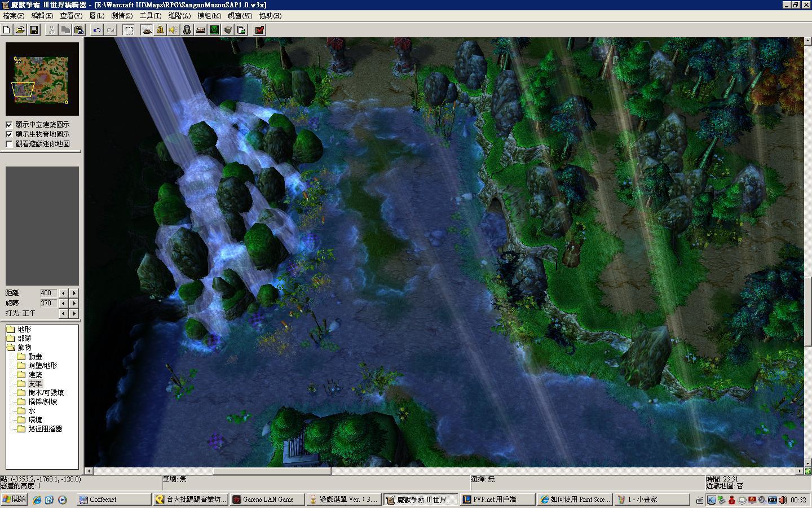Open Internet Explorer from quick launch
Screen dimensions: 812x508
pos(37,500)
